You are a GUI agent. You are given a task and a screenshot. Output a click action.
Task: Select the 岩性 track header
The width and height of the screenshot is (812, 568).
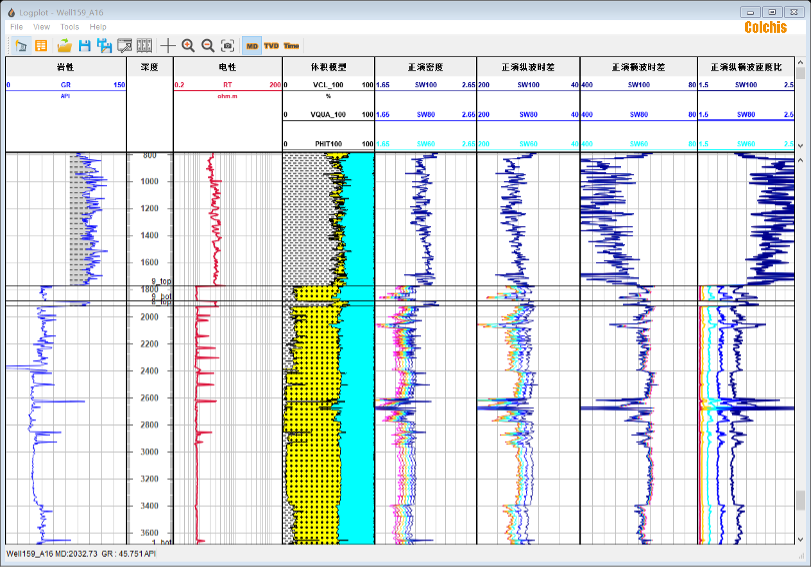[66, 67]
